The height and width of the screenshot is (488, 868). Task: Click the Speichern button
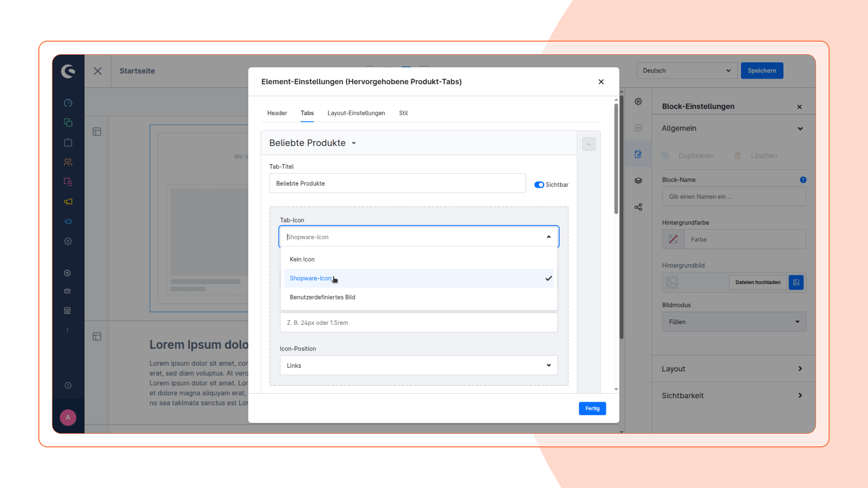point(762,70)
